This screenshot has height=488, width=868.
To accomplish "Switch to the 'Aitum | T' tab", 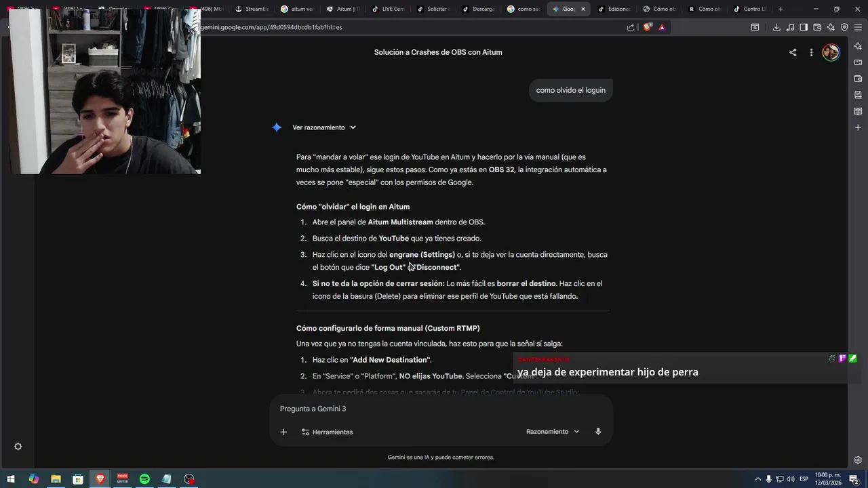I will tap(343, 9).
